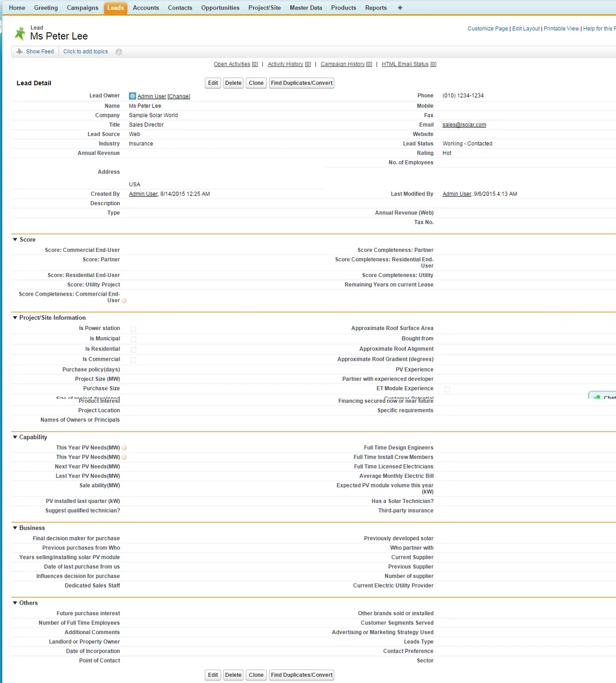616x683 pixels.
Task: Click the bottom Edit button
Action: [213, 675]
